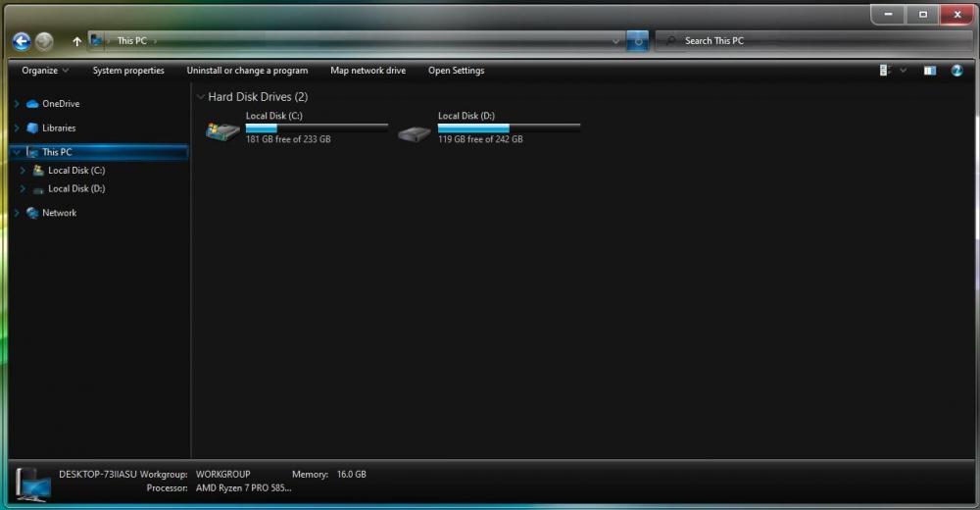
Task: Open Local Disk (D:) drive icon
Action: (x=416, y=132)
